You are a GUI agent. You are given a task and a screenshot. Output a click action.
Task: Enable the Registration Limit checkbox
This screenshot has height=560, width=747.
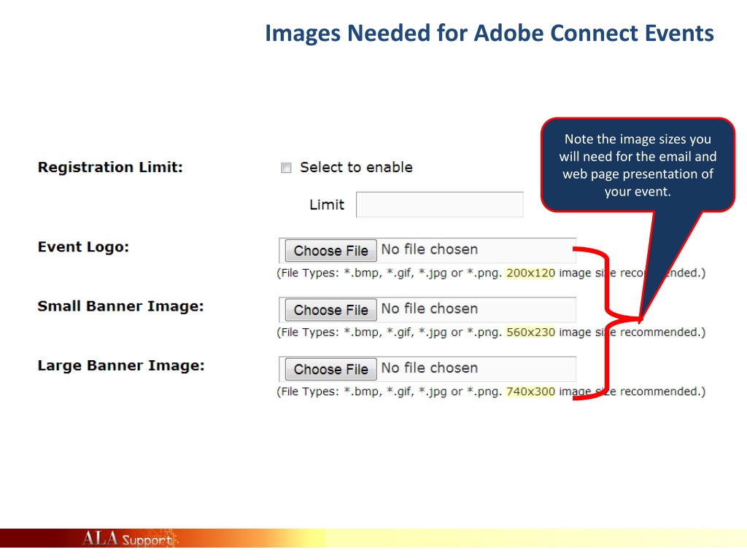287,168
